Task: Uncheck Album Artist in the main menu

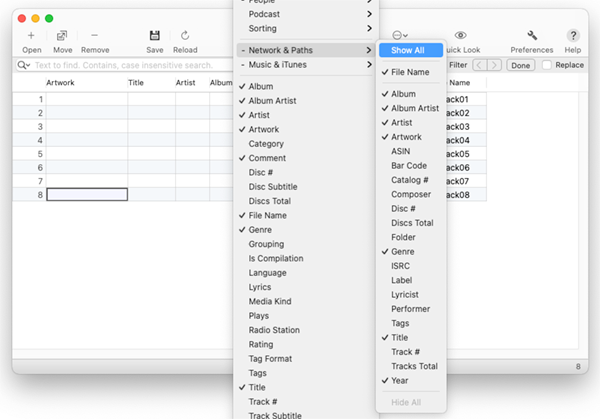Action: (x=306, y=101)
